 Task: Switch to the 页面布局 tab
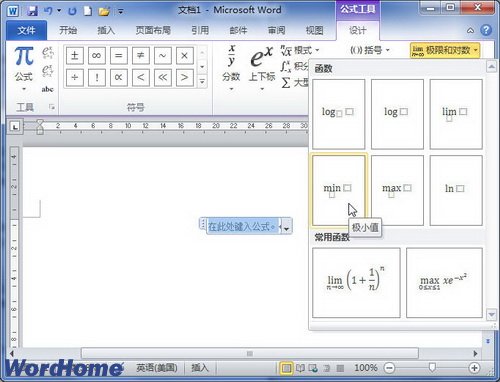153,30
